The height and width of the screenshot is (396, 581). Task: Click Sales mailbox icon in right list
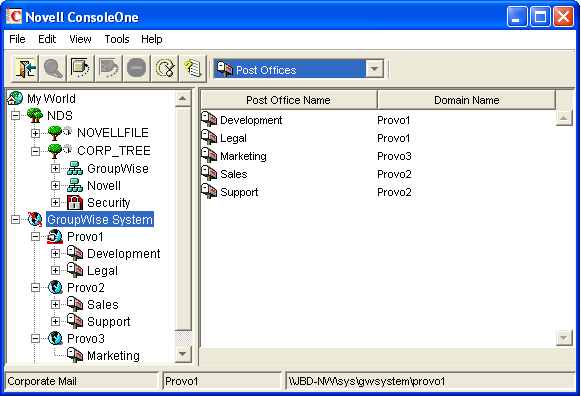209,173
